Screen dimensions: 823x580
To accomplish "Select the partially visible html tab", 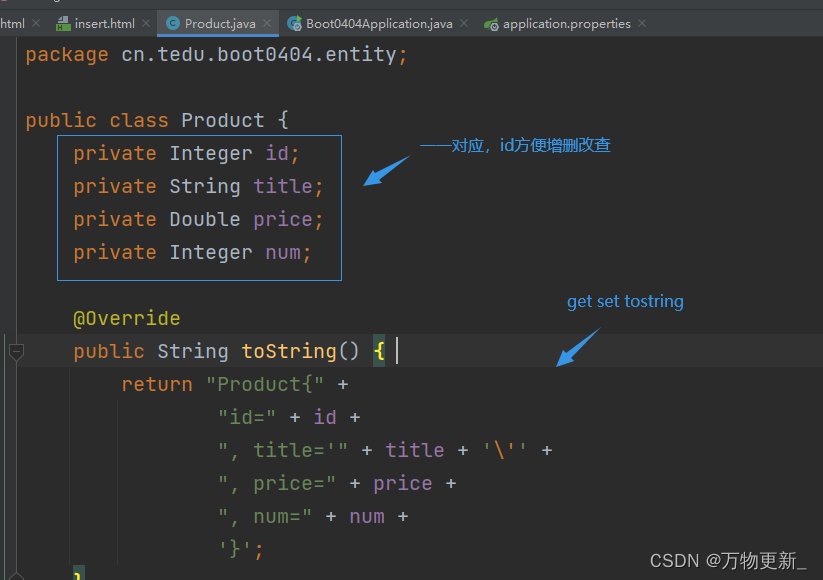I will pos(12,23).
